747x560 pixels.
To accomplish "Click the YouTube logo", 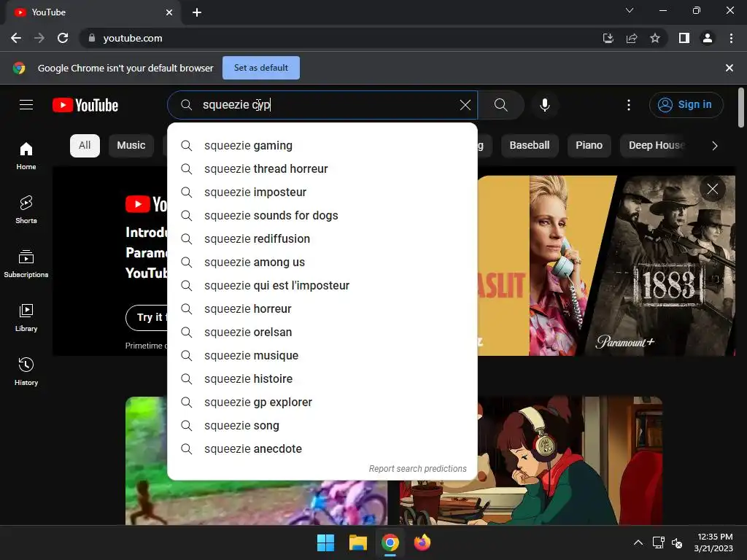I will pos(85,105).
